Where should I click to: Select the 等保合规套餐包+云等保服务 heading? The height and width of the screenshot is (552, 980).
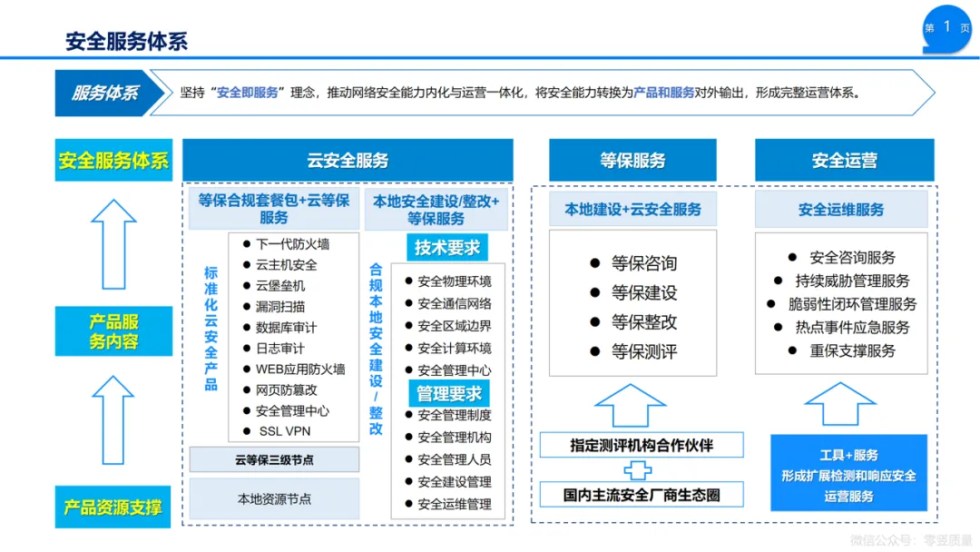tap(274, 209)
